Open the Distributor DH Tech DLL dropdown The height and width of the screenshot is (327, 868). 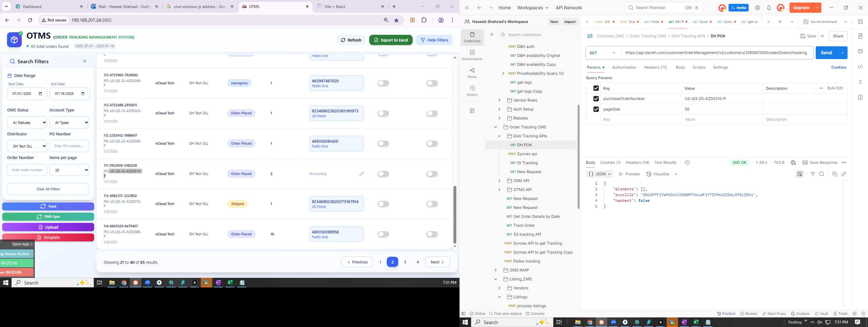(27, 146)
